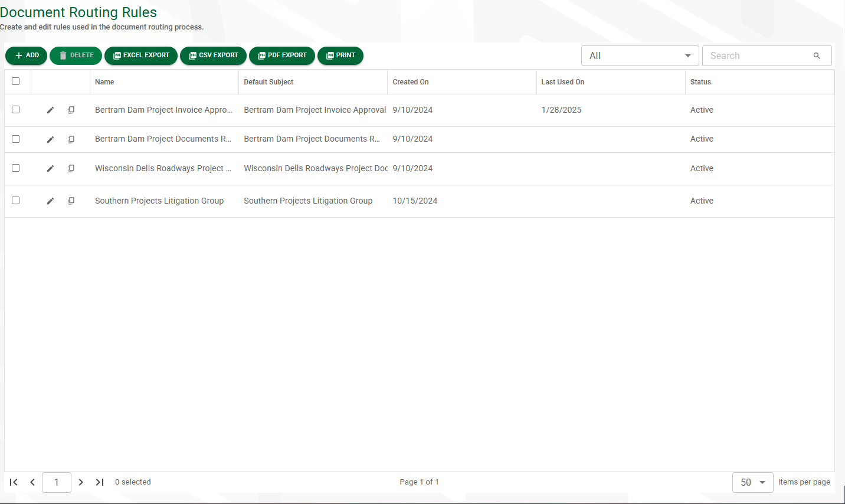Open the 50 items per page dropdown
845x504 pixels.
[753, 482]
